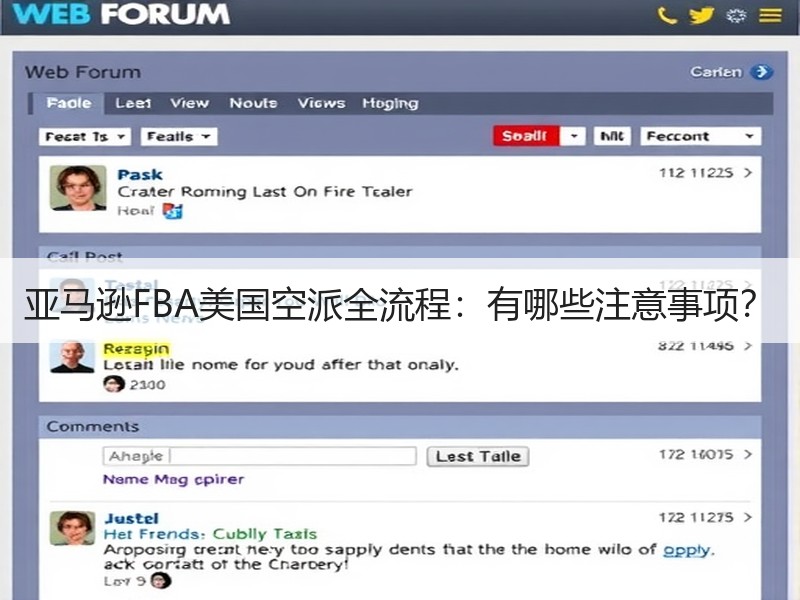Click the Lest Talle button
Image resolution: width=800 pixels, height=600 pixels.
point(478,456)
